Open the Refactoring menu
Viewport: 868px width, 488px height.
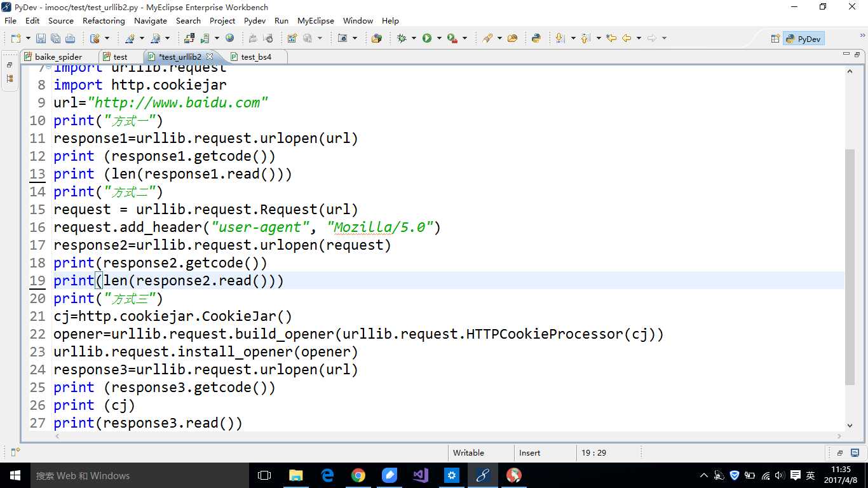[x=104, y=21]
